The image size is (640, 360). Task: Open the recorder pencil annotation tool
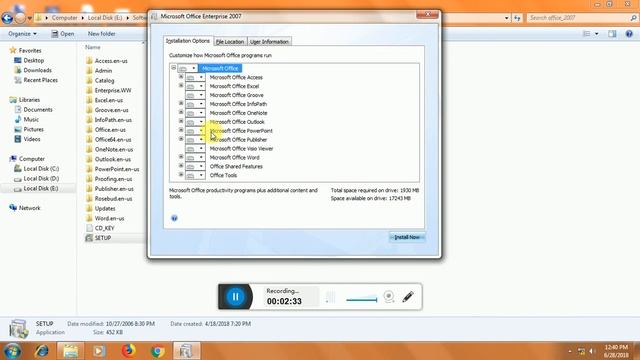(408, 297)
